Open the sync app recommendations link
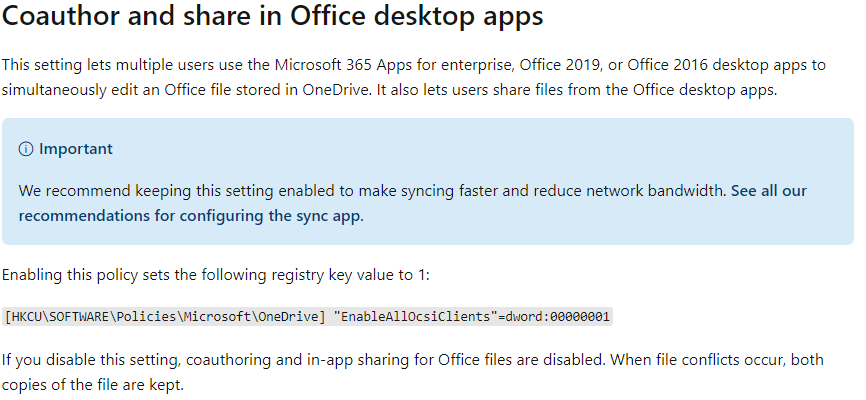Screen dimensions: 866x400 coord(413,203)
